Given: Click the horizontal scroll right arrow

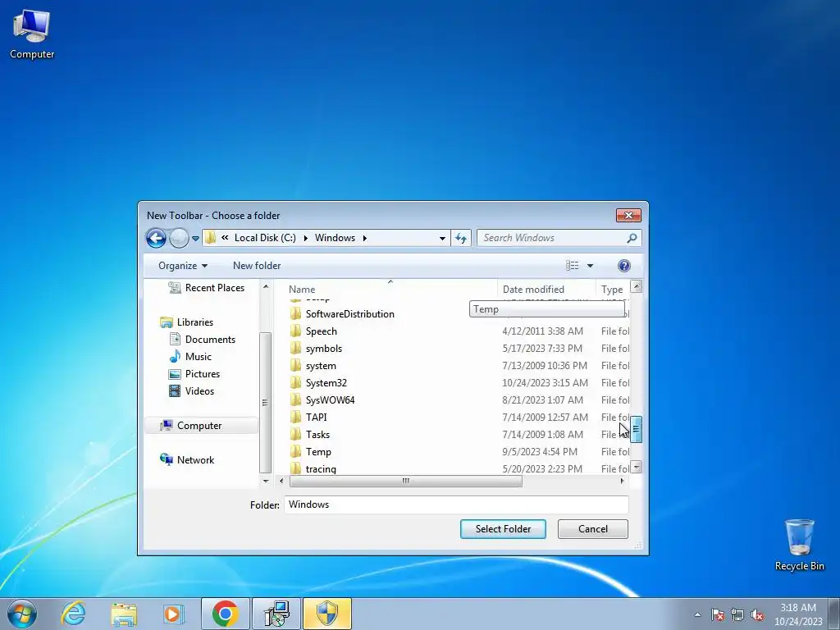Looking at the screenshot, I should [622, 481].
